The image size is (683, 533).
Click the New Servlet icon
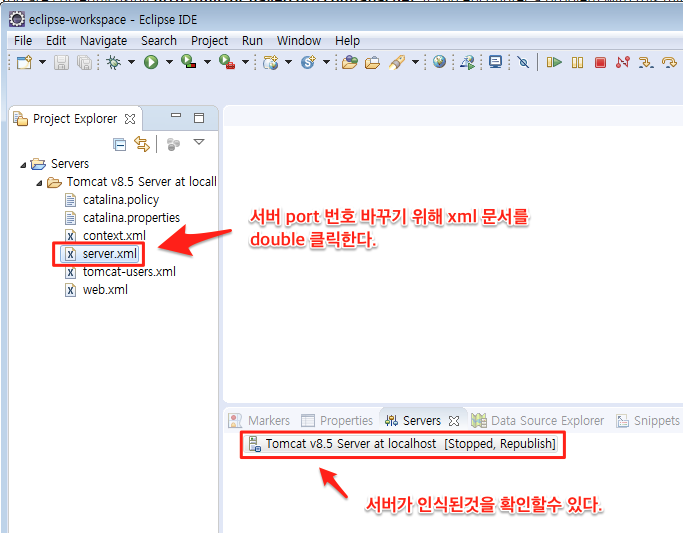(308, 62)
